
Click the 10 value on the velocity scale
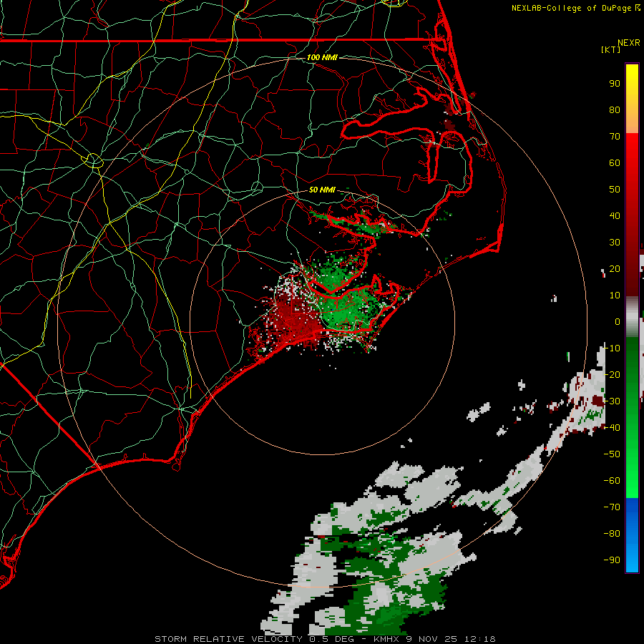(x=615, y=296)
